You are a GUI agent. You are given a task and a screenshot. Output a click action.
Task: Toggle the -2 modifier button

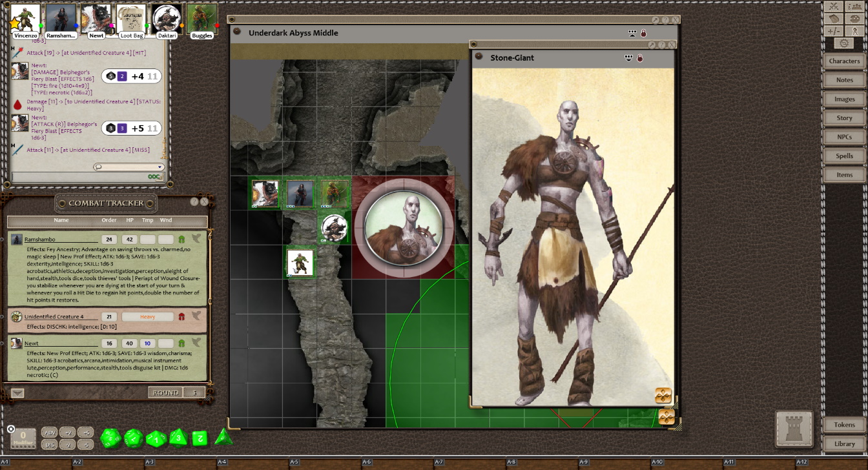point(68,444)
